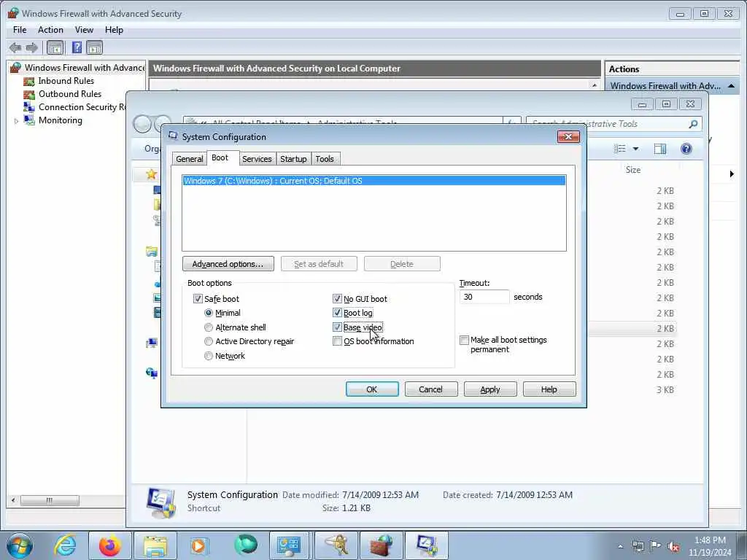The image size is (747, 560).
Task: Click the view mode icon in Explorer
Action: click(620, 149)
